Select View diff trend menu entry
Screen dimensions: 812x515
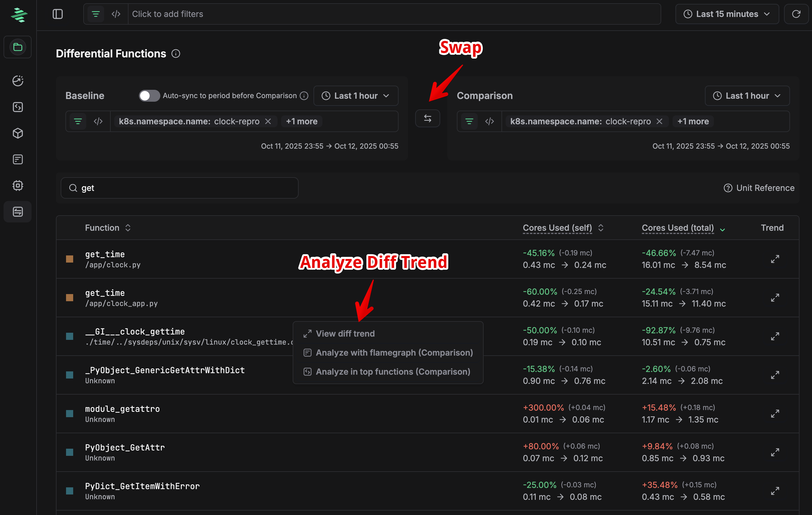click(345, 333)
